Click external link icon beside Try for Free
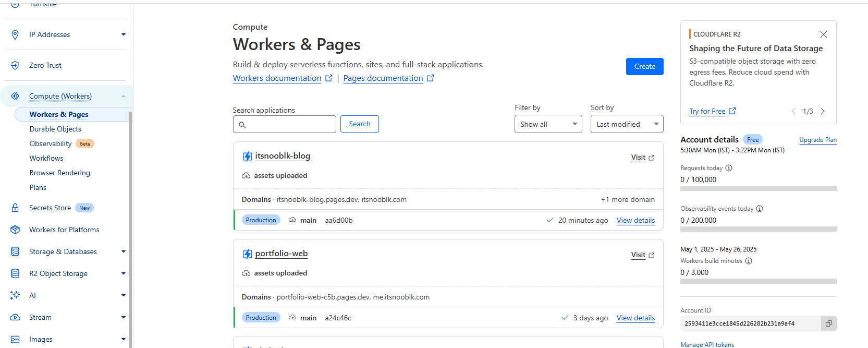Viewport: 868px width, 348px height. click(x=732, y=111)
